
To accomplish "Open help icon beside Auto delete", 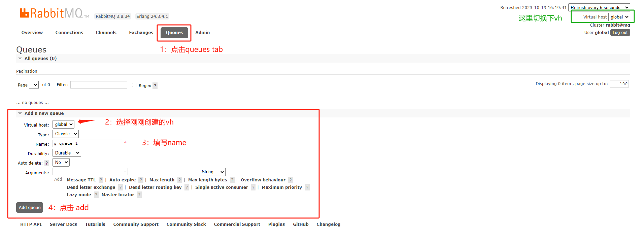I will [x=47, y=163].
